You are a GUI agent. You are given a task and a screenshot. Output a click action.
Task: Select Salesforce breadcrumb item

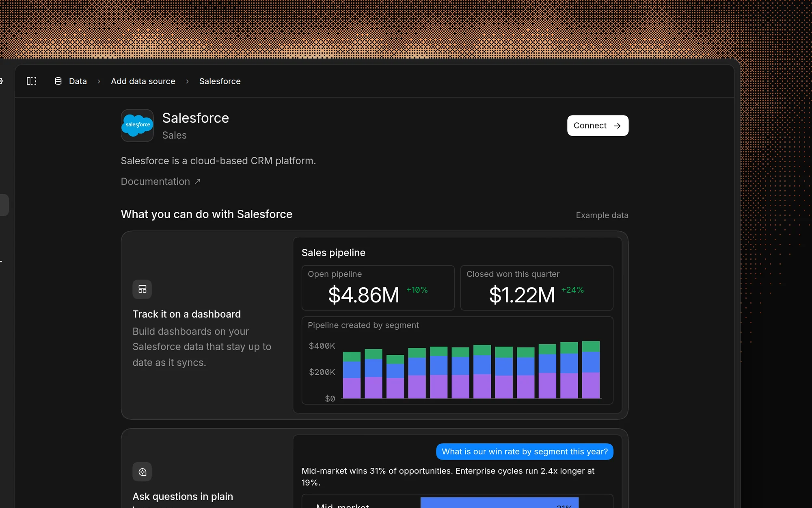tap(220, 81)
